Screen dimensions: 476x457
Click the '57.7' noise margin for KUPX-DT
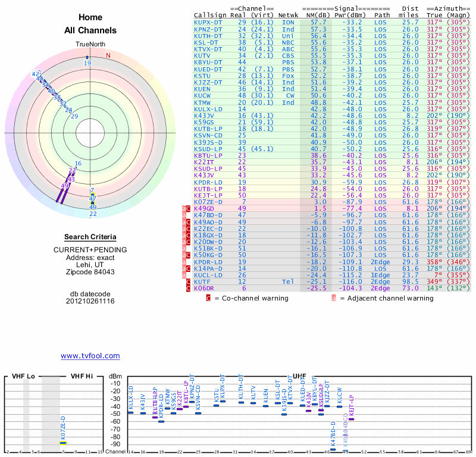pos(318,23)
